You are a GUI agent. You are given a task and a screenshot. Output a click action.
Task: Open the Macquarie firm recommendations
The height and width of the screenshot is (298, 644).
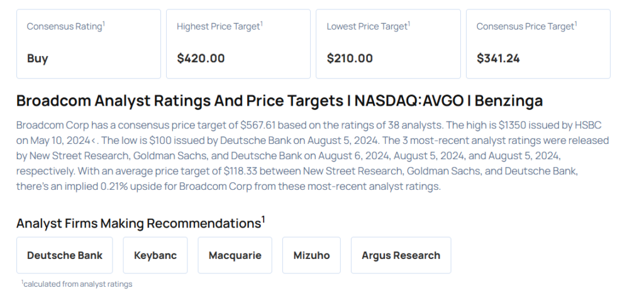click(235, 255)
